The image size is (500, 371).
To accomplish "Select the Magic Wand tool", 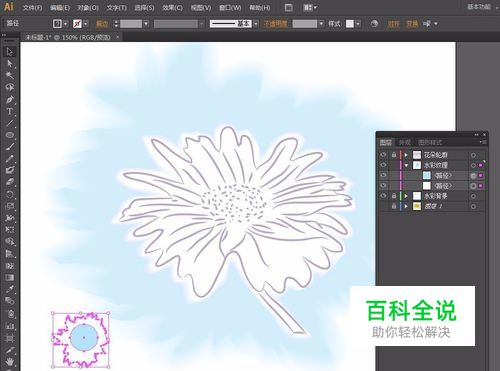I will coord(10,75).
